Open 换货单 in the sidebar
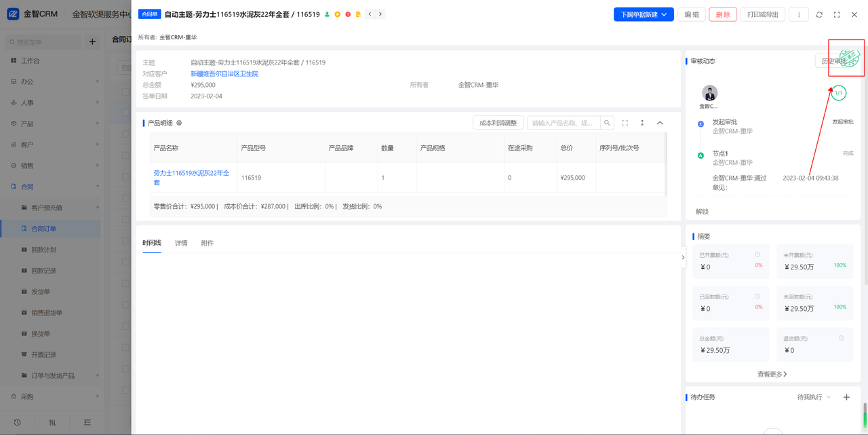This screenshot has width=868, height=435. coord(51,334)
